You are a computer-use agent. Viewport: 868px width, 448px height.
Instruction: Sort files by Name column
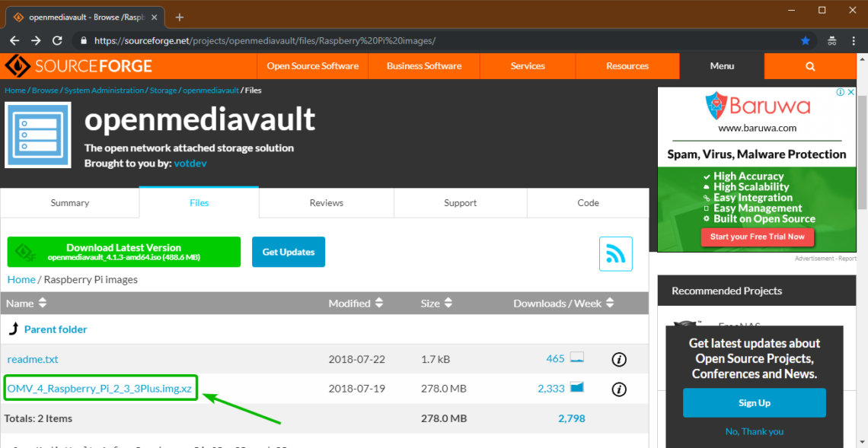(x=27, y=303)
